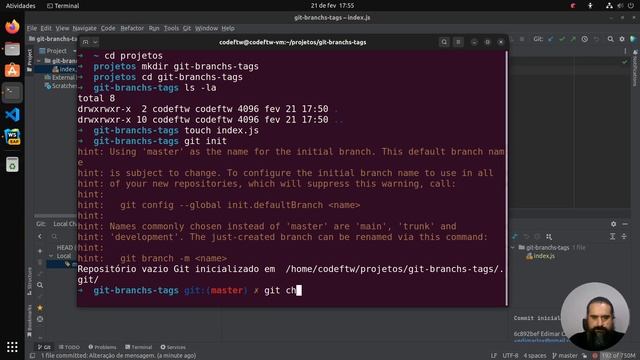Click Git update project arrow icon
The image size is (640, 360).
551,39
